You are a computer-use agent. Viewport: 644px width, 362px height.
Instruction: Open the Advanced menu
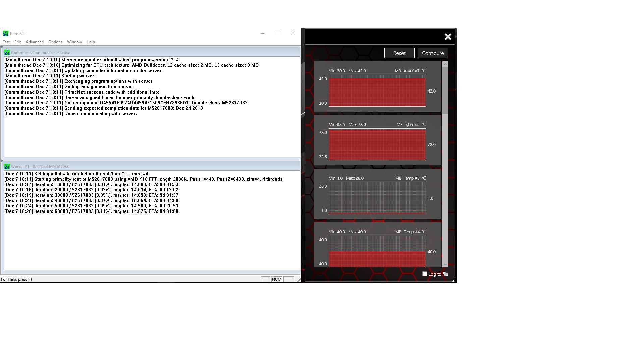point(35,42)
